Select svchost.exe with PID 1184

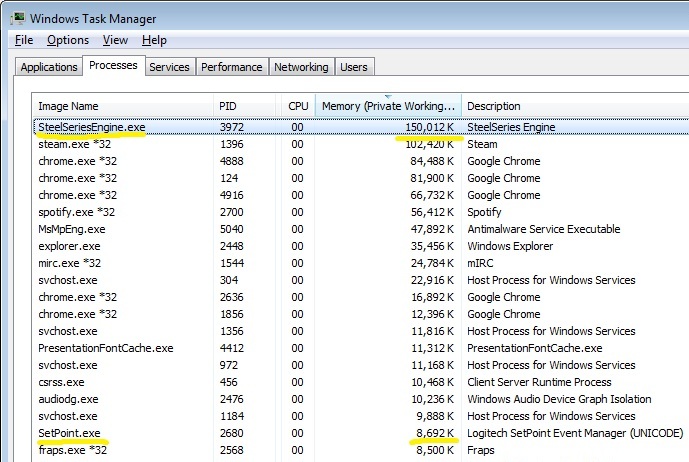(361, 416)
